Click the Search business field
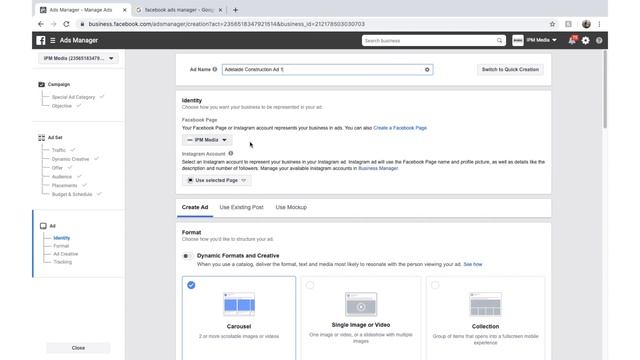The width and height of the screenshot is (640, 360). (433, 40)
